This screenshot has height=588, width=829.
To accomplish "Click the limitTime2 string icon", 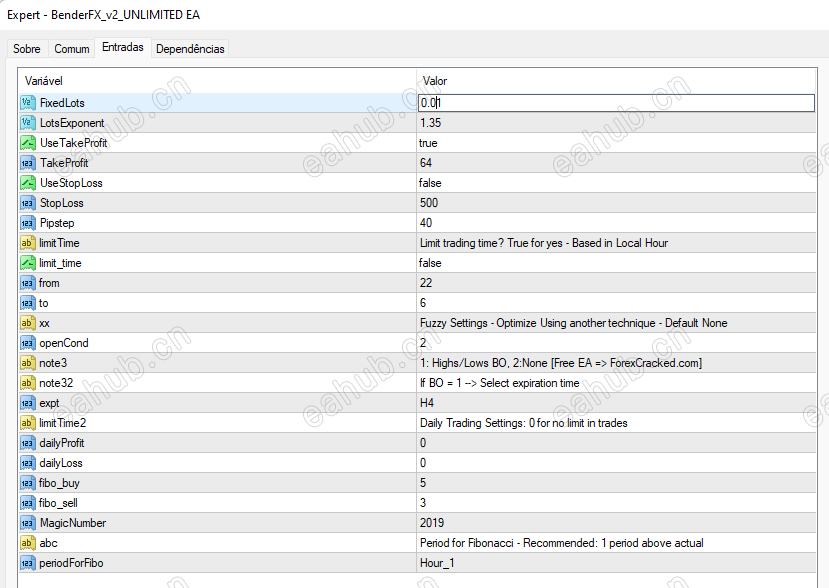I will (27, 423).
